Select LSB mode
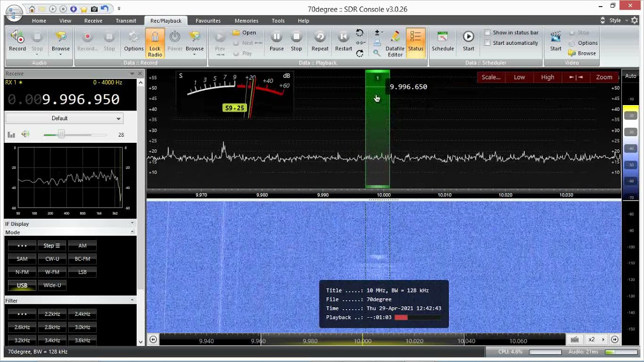644x362 pixels. (x=83, y=272)
